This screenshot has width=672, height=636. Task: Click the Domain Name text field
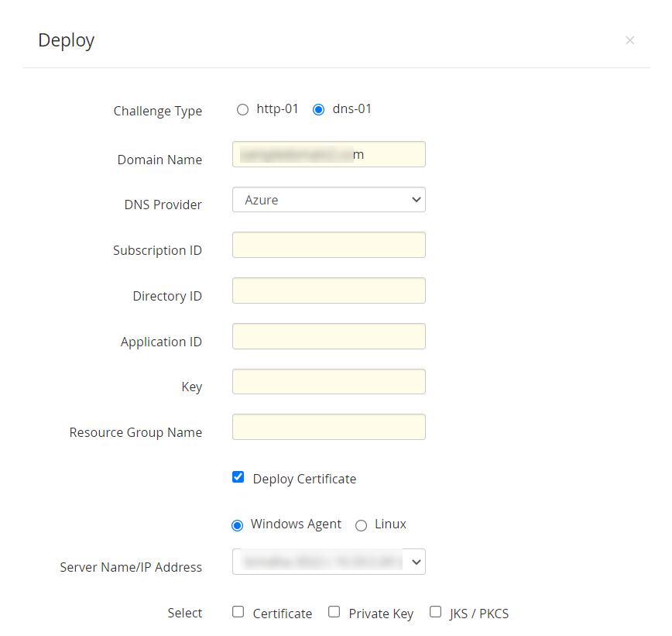[x=328, y=153]
